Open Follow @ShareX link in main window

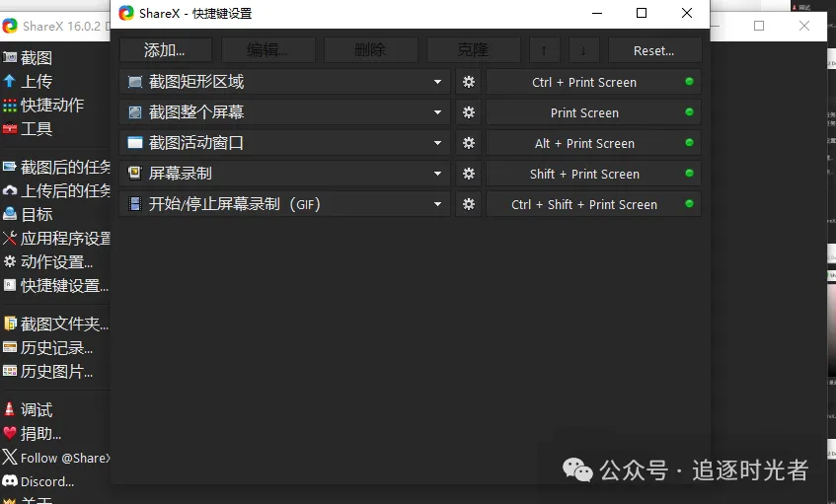coord(56,458)
